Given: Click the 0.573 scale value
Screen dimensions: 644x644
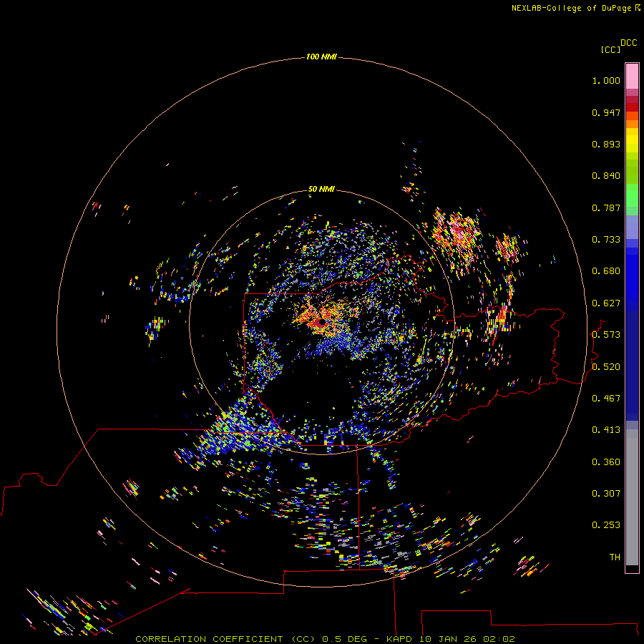Looking at the screenshot, I should (x=606, y=335).
